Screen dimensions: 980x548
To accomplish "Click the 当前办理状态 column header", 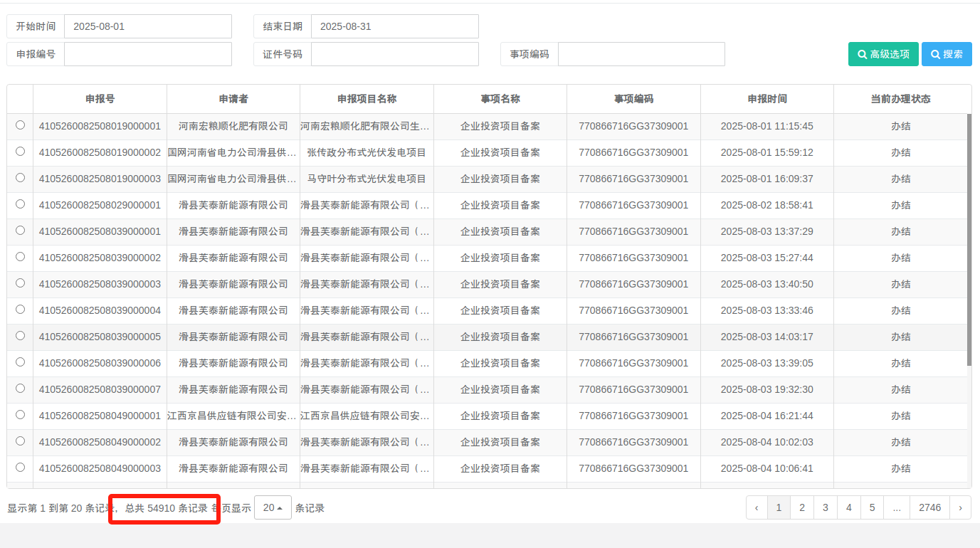I will click(x=900, y=99).
